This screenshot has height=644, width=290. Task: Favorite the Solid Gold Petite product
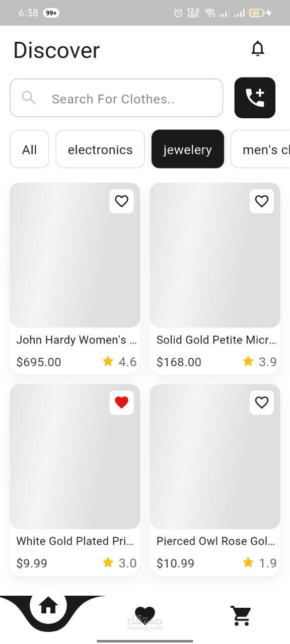point(262,201)
